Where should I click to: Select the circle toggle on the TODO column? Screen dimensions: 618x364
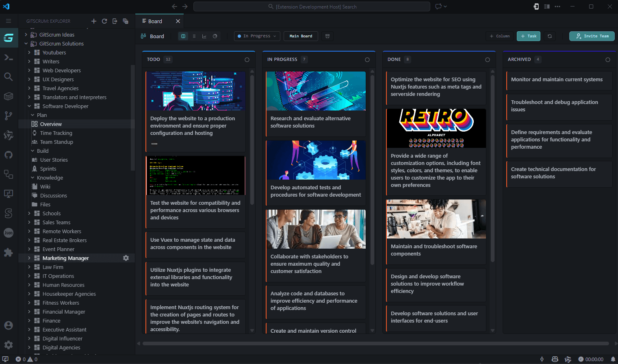pos(247,59)
